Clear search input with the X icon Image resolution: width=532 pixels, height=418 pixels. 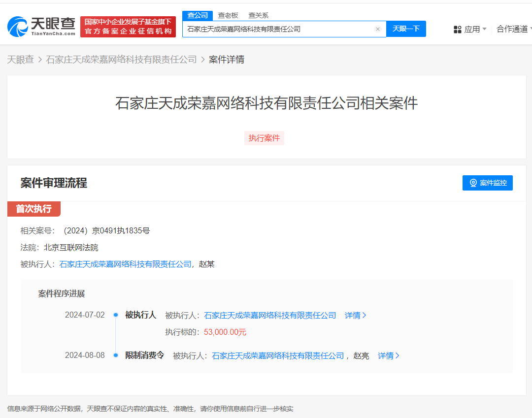[x=378, y=29]
